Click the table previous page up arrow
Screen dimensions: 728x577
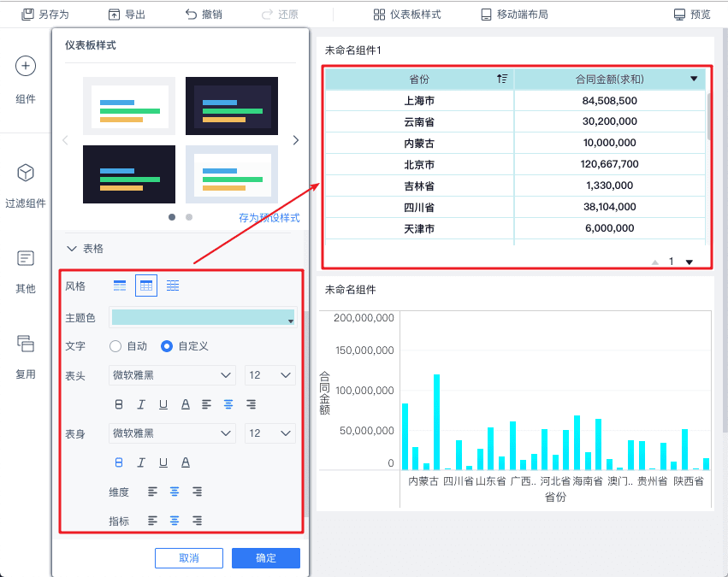click(655, 262)
